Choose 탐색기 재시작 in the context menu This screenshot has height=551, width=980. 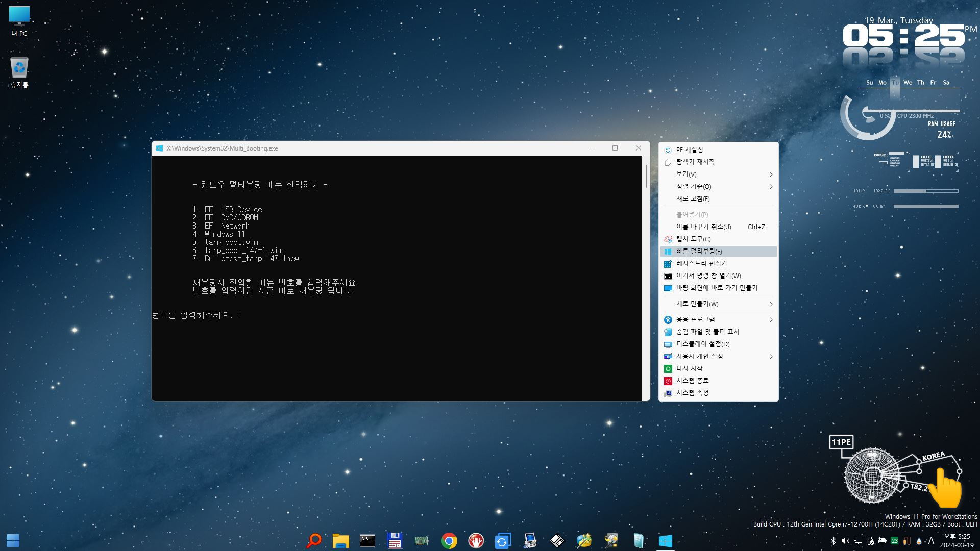[x=718, y=162]
